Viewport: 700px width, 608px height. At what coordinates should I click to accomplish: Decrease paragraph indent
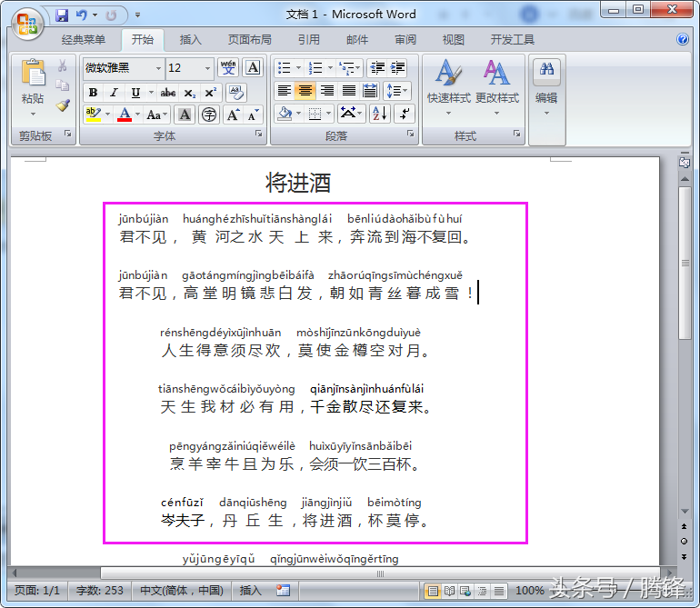pos(377,68)
